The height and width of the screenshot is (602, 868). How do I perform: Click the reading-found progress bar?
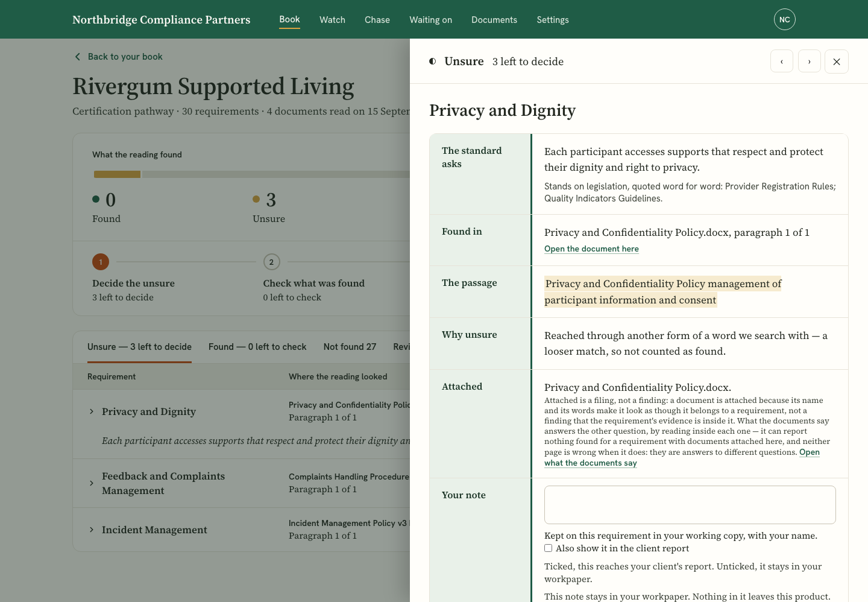click(x=251, y=174)
